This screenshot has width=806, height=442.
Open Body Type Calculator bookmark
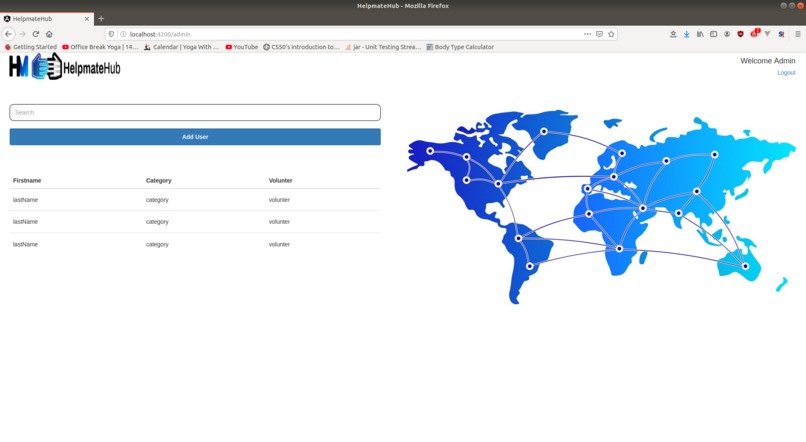460,47
